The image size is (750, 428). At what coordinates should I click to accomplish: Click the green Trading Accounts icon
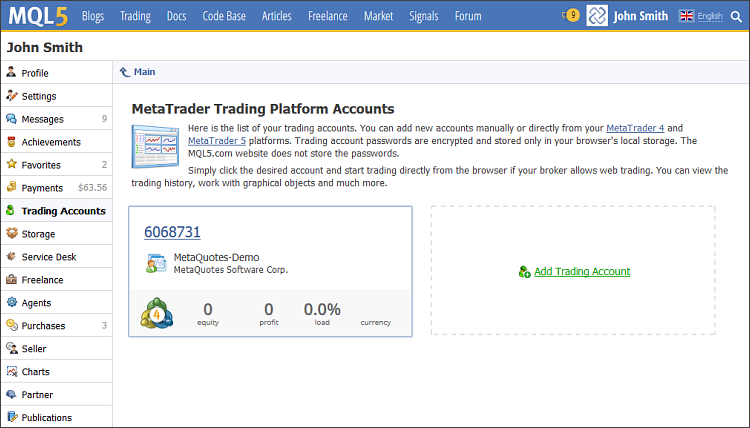click(x=10, y=210)
